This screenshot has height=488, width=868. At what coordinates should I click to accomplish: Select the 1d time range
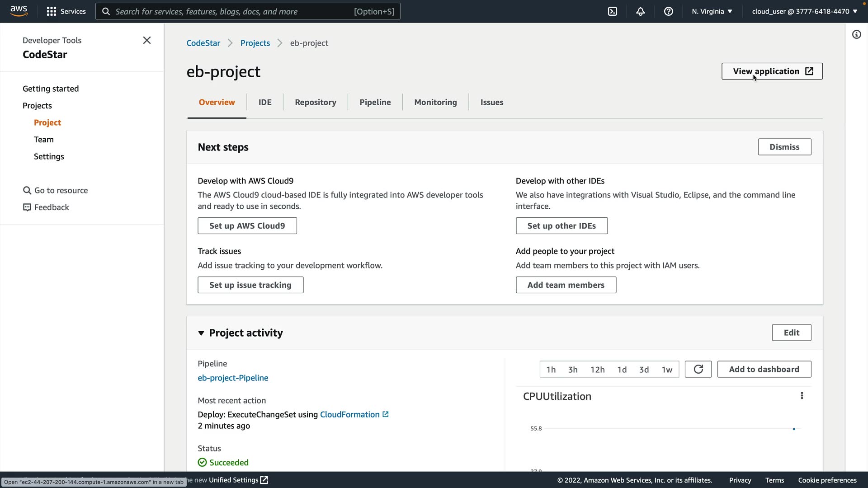click(x=622, y=370)
